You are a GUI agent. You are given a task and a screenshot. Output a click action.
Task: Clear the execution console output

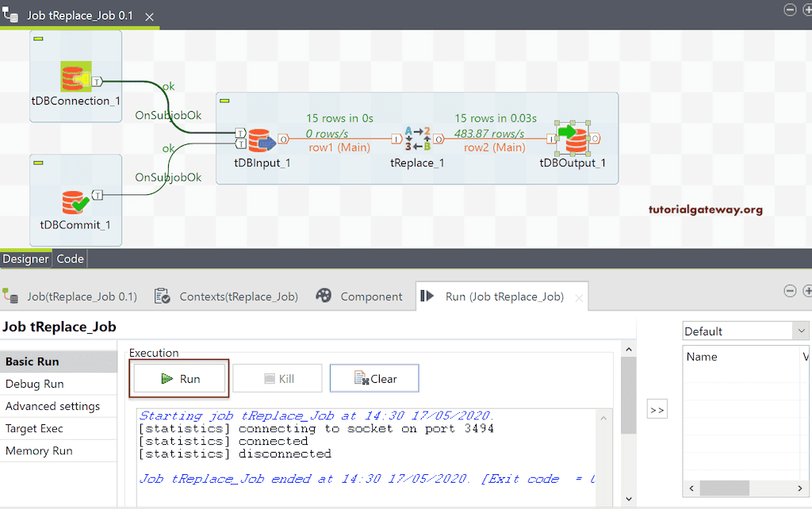tap(373, 378)
